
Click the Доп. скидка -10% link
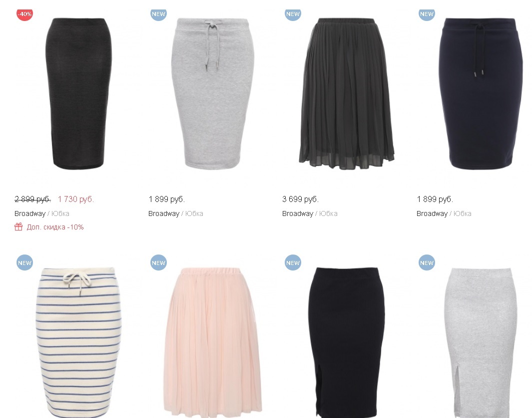[55, 227]
